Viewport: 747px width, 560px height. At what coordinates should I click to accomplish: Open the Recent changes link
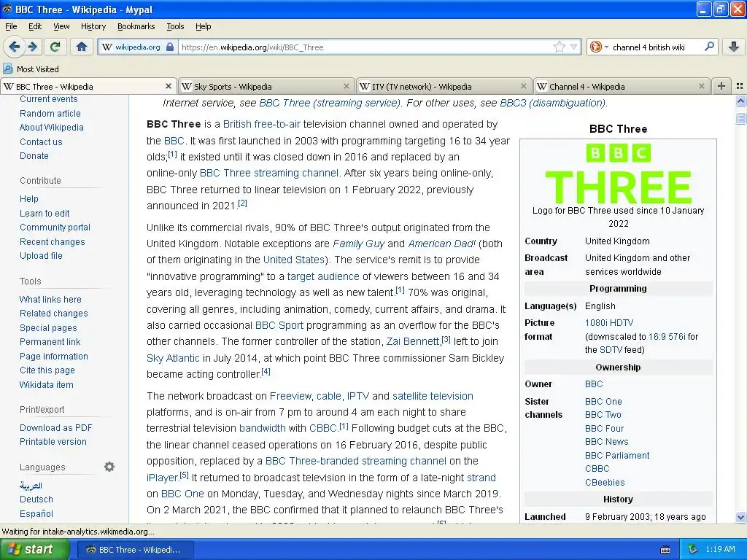coord(52,242)
